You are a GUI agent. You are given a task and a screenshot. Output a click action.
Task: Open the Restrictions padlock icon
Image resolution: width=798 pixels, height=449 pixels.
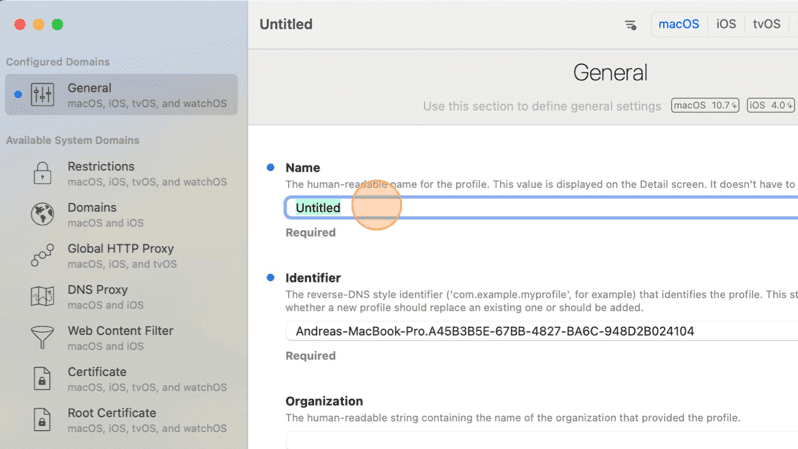pyautogui.click(x=42, y=173)
